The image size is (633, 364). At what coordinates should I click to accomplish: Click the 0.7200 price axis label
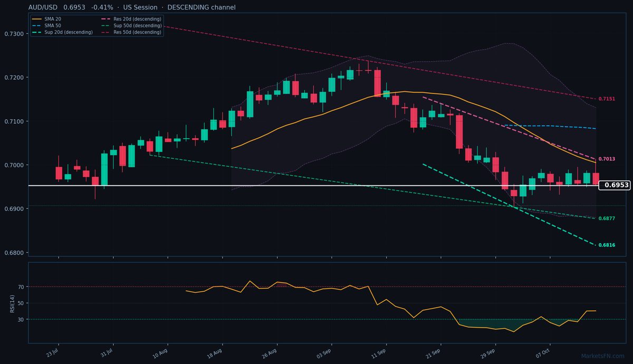(14, 78)
